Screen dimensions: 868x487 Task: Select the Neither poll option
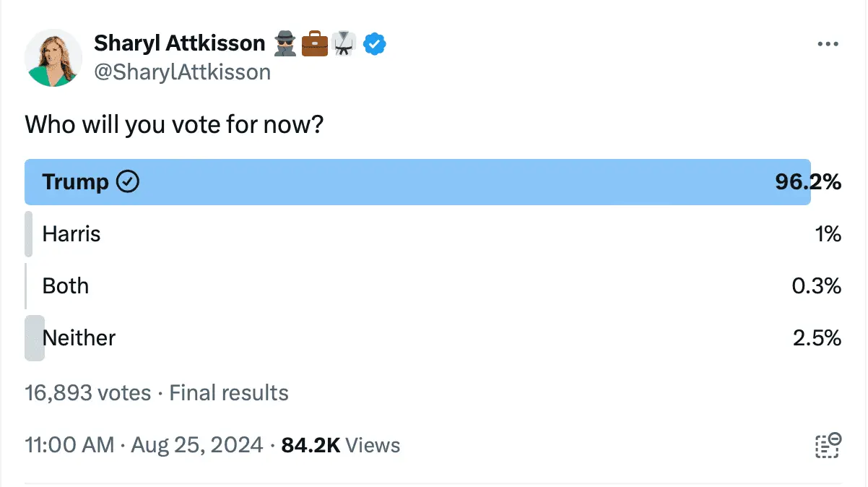point(79,338)
